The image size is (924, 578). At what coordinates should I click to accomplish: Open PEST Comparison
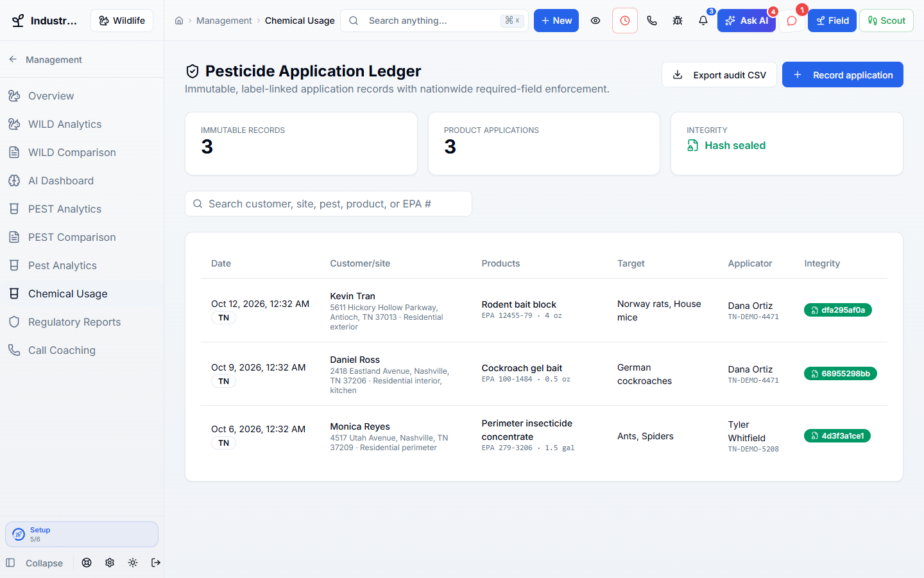tap(82, 237)
